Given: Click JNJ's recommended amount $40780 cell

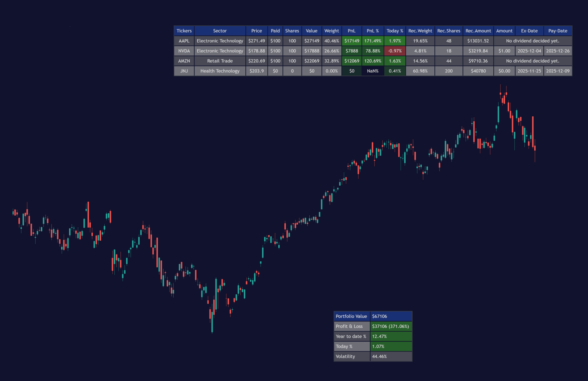Looking at the screenshot, I should tap(478, 71).
